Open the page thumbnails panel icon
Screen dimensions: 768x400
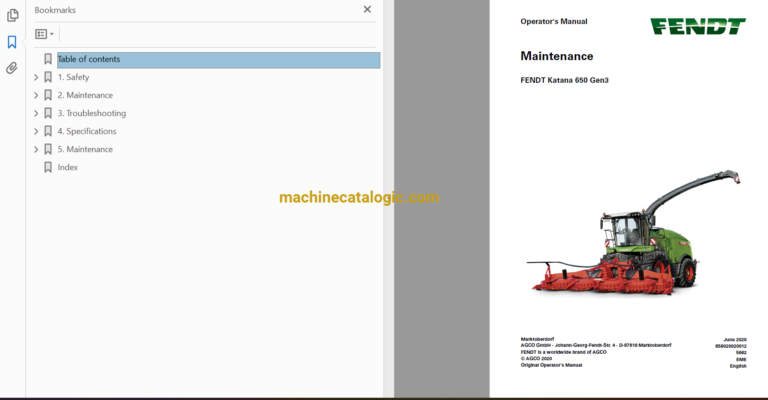coord(13,16)
